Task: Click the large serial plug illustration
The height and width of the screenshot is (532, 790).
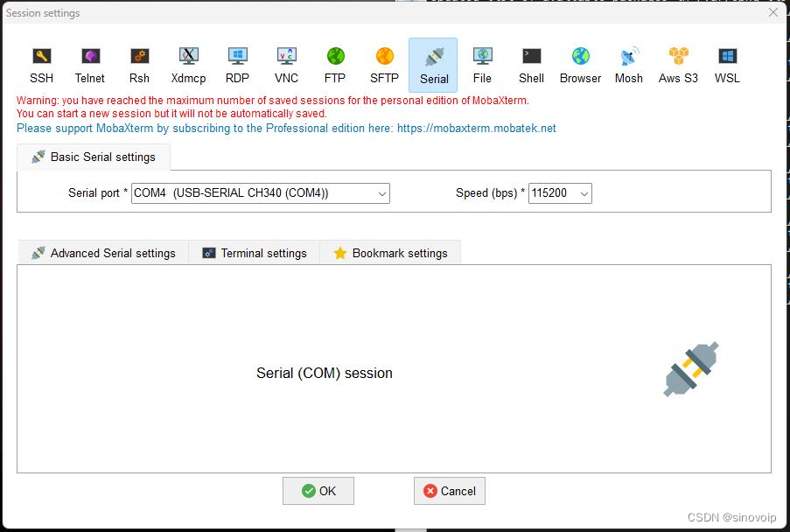Action: coord(691,369)
